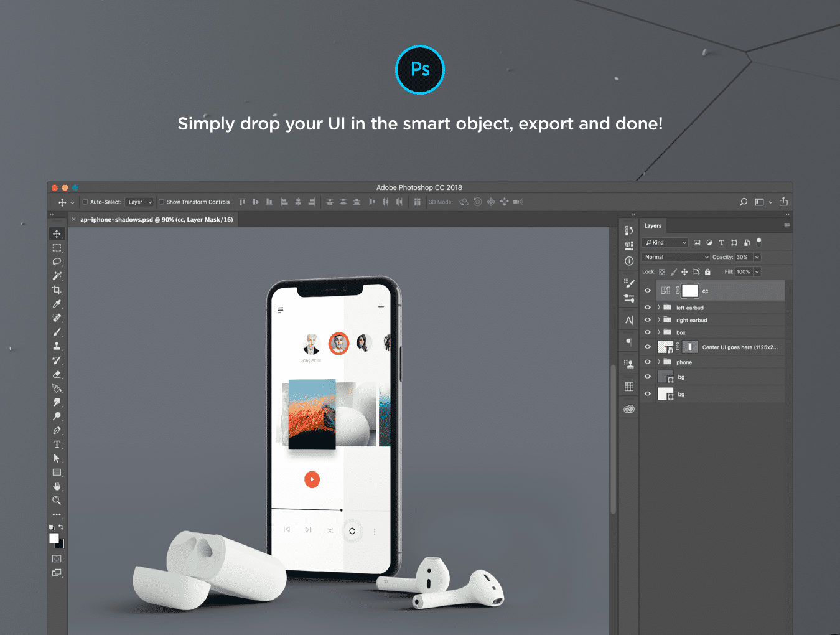Select the Crop tool

57,290
